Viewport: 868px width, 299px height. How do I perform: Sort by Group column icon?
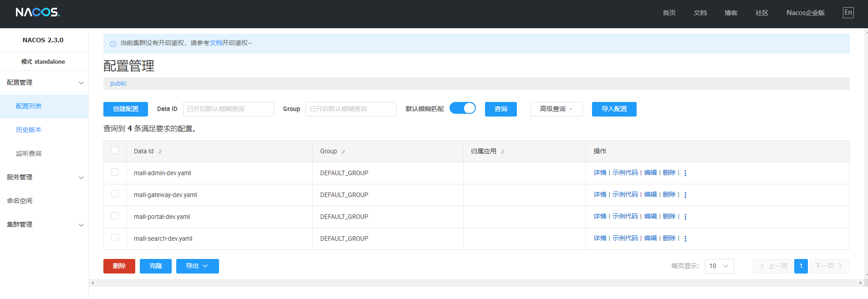343,152
